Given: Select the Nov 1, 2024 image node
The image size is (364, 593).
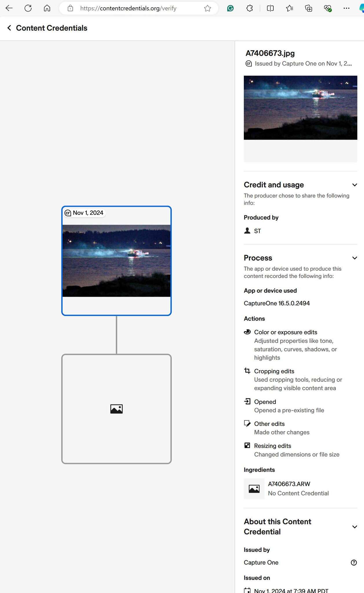Looking at the screenshot, I should pyautogui.click(x=116, y=261).
